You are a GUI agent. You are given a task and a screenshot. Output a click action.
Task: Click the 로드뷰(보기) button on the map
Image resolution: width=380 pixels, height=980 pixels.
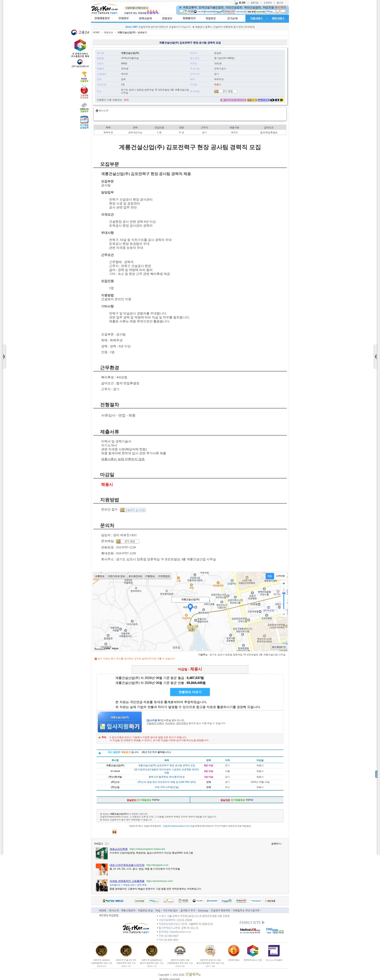(279, 647)
